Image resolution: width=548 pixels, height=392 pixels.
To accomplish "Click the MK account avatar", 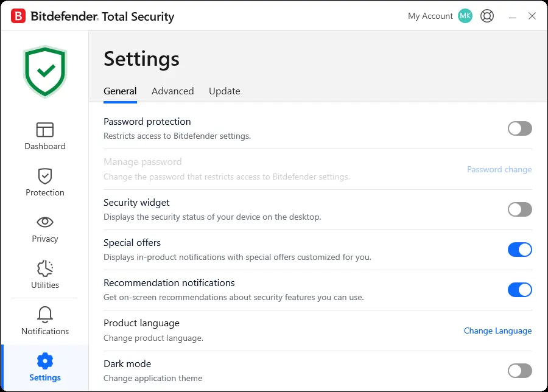I will 465,16.
